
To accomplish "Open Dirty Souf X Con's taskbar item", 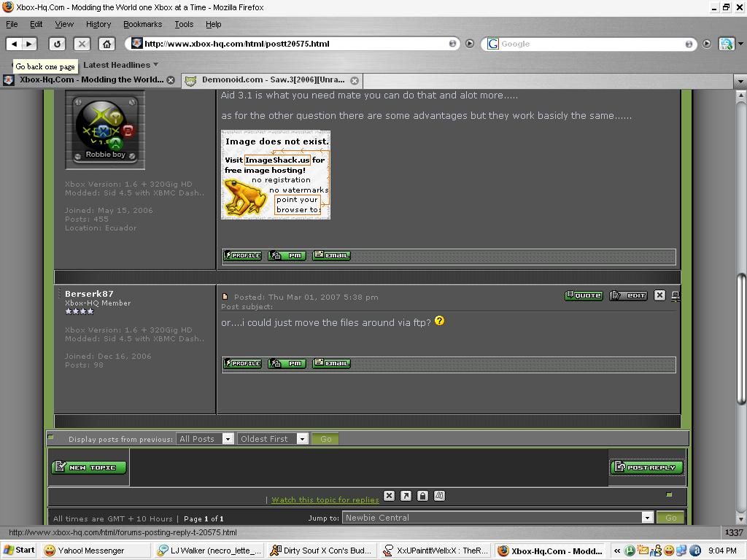I will (x=321, y=551).
